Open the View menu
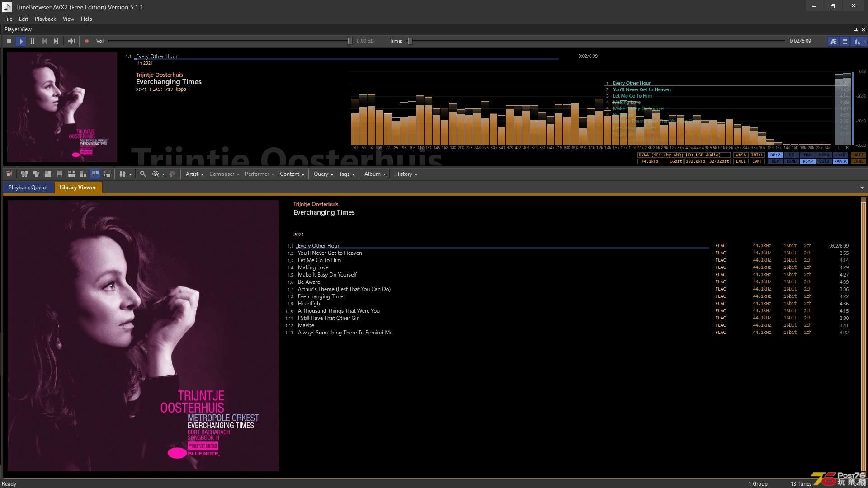The height and width of the screenshot is (488, 868). click(68, 19)
